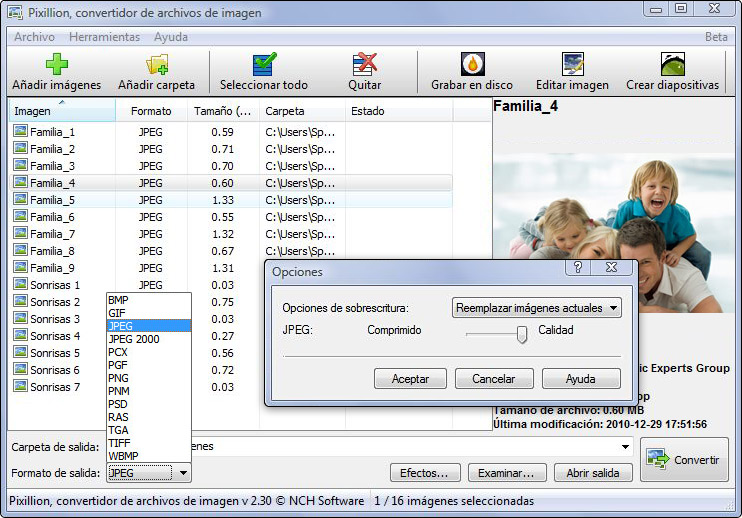
Task: Expand the Formato de salida combo box
Action: pos(183,473)
